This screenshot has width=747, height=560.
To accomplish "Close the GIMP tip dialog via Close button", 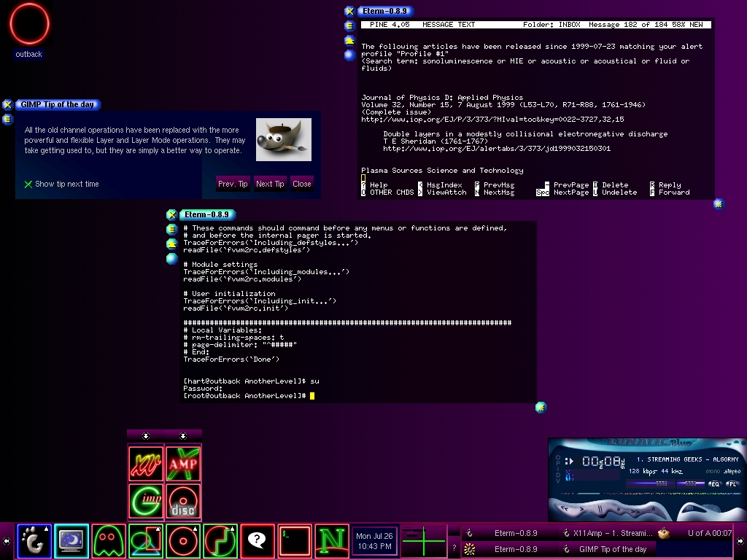I will tap(301, 184).
